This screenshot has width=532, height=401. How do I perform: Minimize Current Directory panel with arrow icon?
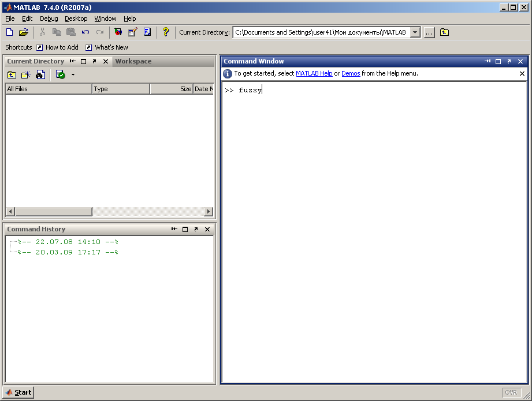click(73, 61)
